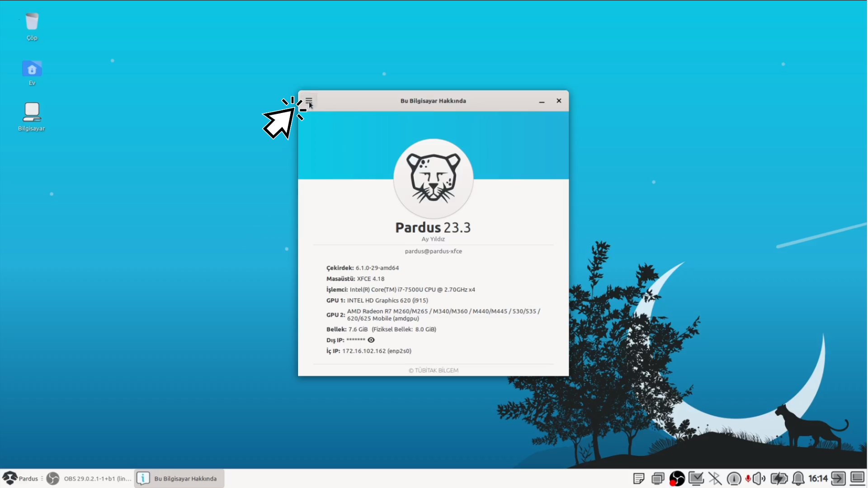Open the Pardus start menu
The image size is (868, 488).
coord(21,479)
